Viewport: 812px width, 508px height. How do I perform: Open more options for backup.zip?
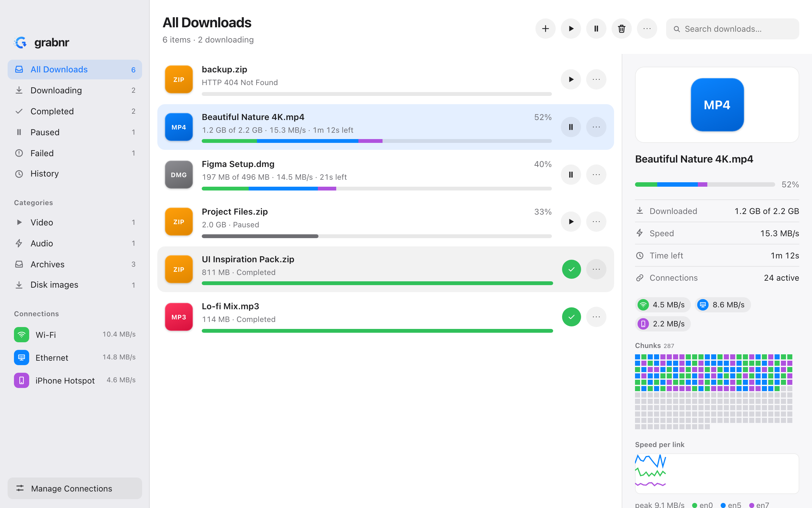596,79
